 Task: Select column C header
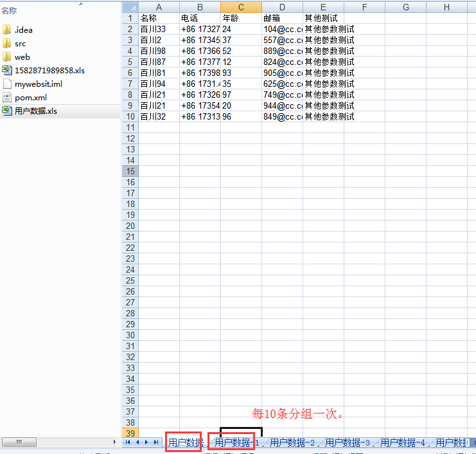241,7
